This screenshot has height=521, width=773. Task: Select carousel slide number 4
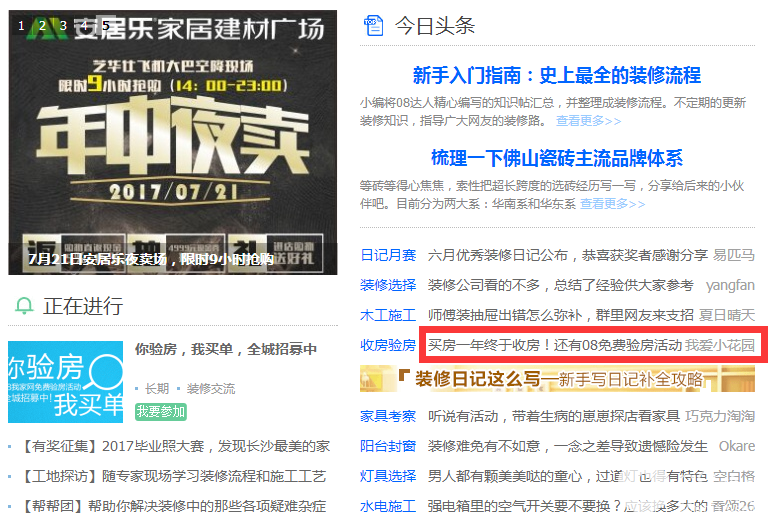[84, 26]
